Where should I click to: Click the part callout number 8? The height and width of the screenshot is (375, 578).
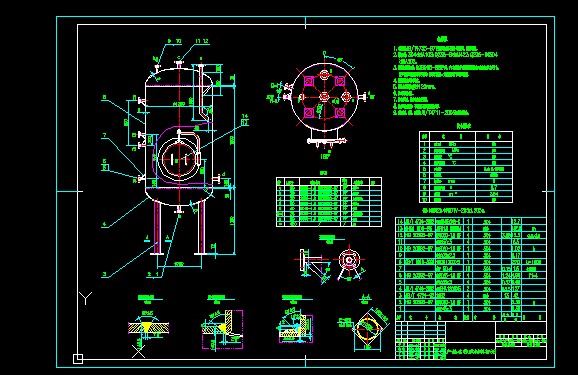pyautogui.click(x=105, y=97)
